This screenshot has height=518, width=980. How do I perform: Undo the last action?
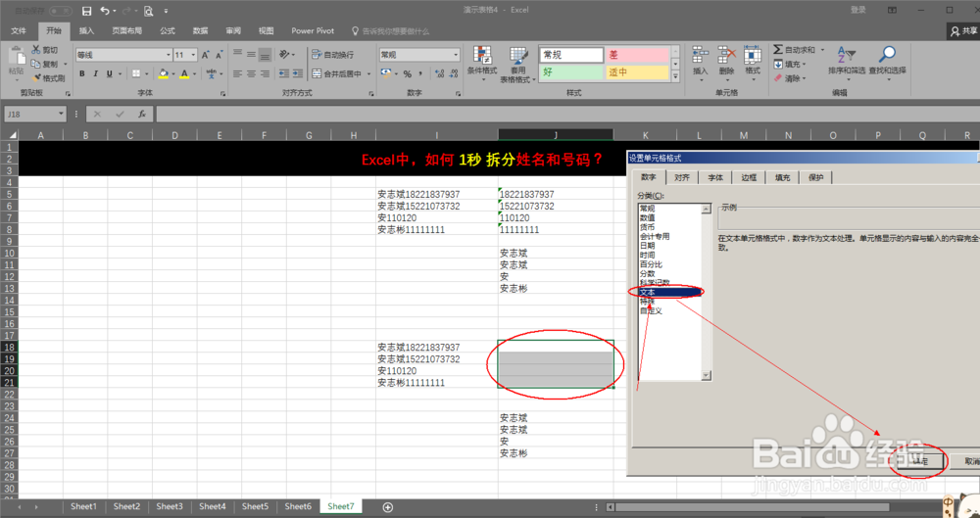(105, 11)
